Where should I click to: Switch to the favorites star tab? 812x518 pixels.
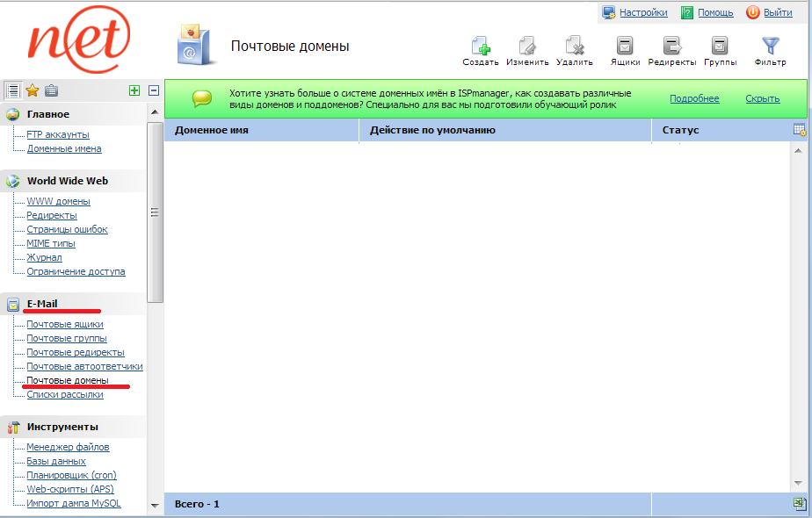click(x=33, y=90)
